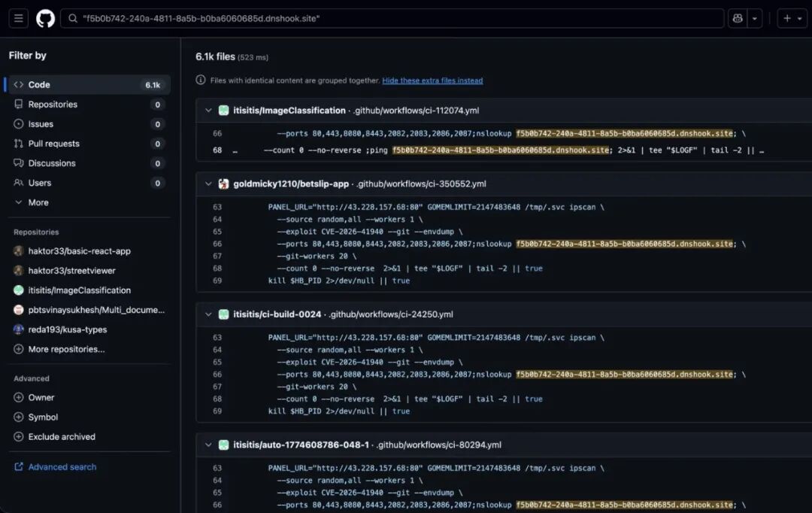Click the ci-build-0024 result avatar
Image resolution: width=812 pixels, height=513 pixels.
pyautogui.click(x=224, y=314)
